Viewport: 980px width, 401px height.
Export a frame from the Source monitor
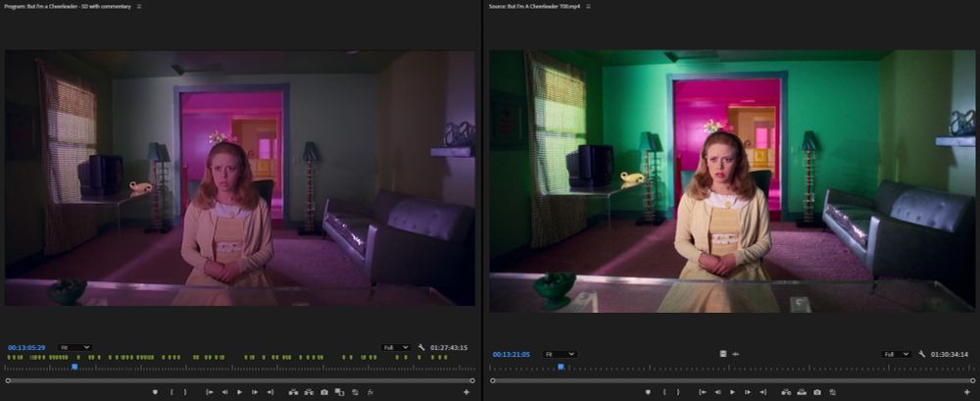tap(817, 392)
